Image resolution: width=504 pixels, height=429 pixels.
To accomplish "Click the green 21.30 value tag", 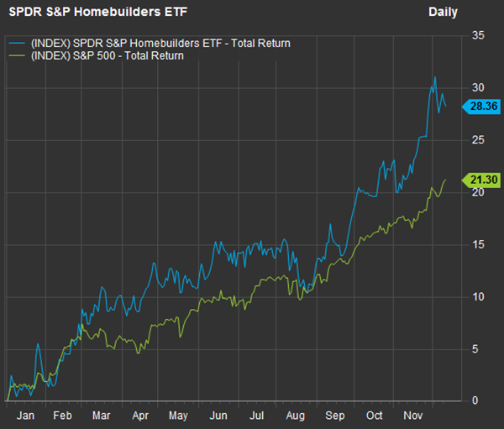I will [x=480, y=180].
